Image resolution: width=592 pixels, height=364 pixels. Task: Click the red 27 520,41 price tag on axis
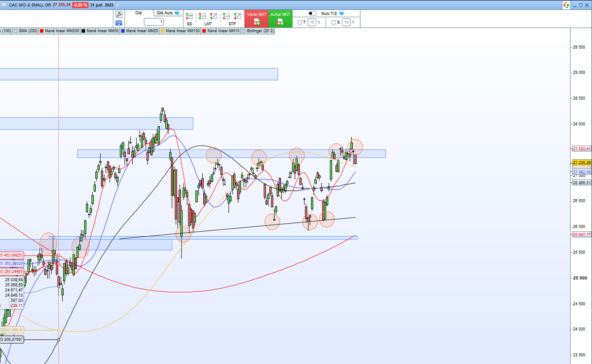tap(582, 148)
